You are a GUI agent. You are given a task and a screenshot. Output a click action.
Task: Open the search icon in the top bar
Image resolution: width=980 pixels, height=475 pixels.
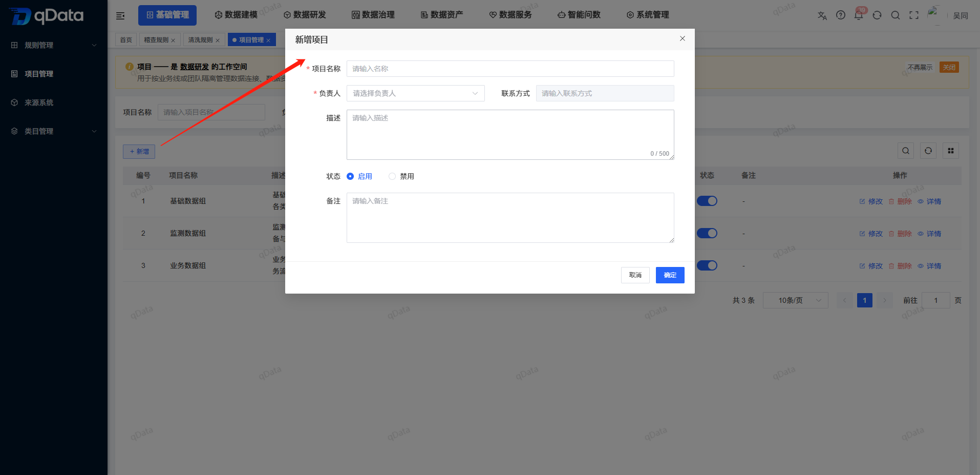point(896,15)
